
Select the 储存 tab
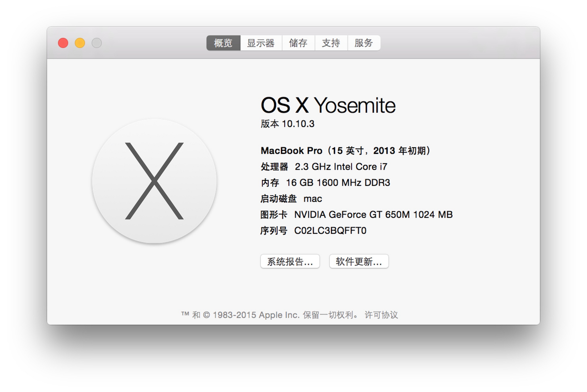[298, 43]
